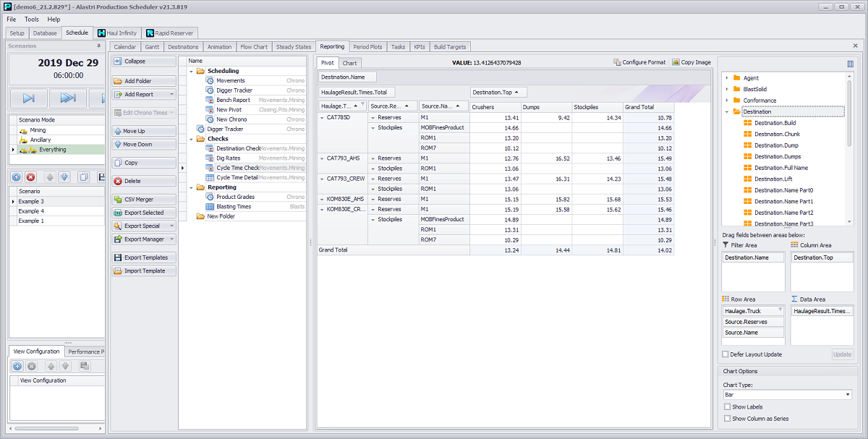Toggle the Show Labels checkbox

tap(728, 407)
